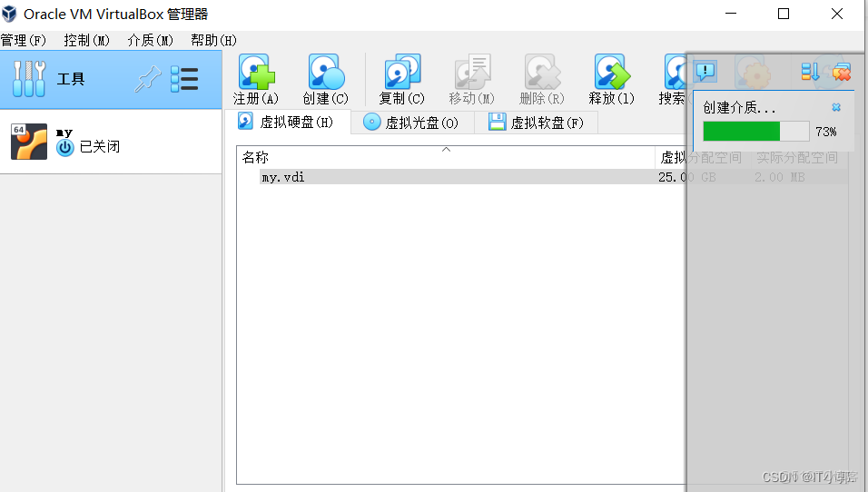This screenshot has width=868, height=492.
Task: Click the 注册(A) register disk icon
Action: pyautogui.click(x=256, y=72)
